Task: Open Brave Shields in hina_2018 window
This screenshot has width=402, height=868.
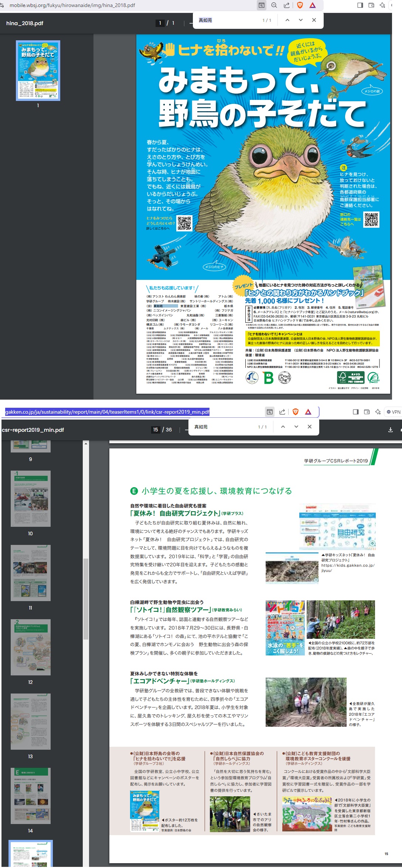Action: [x=300, y=5]
